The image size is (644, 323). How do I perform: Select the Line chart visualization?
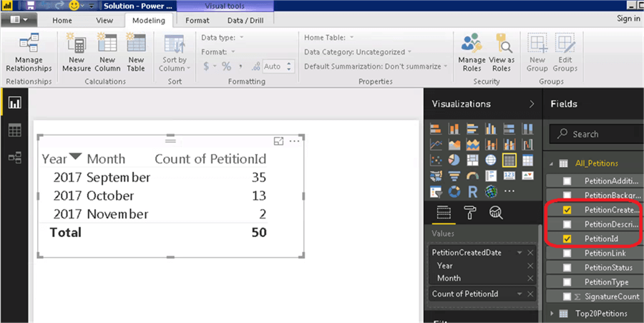point(436,145)
